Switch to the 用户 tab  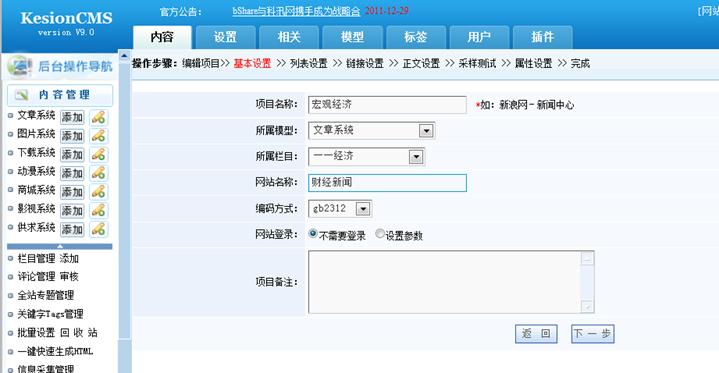479,37
